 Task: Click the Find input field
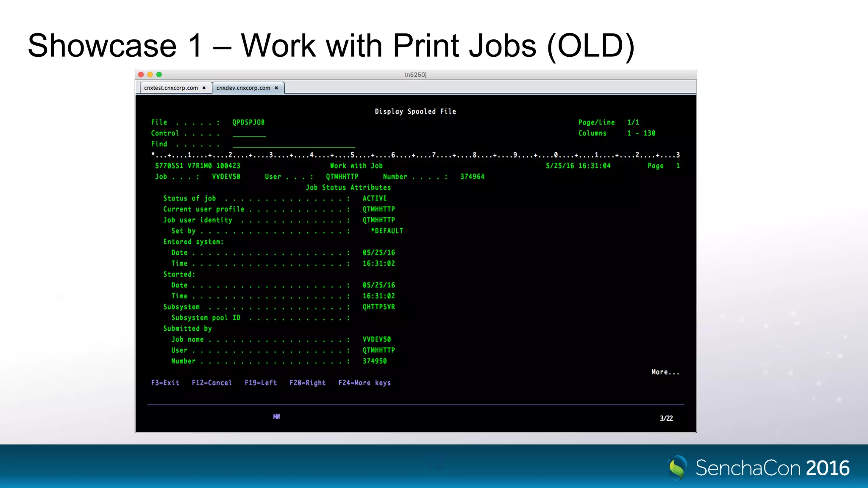pyautogui.click(x=293, y=144)
